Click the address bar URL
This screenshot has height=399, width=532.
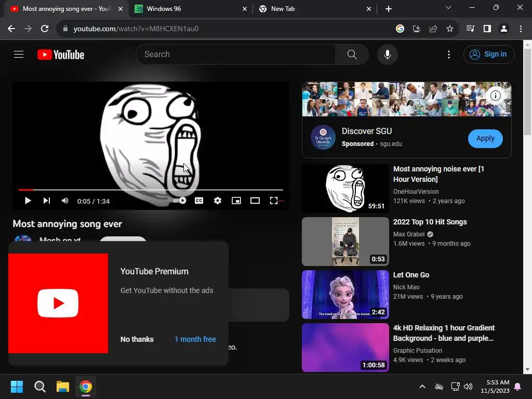click(136, 29)
